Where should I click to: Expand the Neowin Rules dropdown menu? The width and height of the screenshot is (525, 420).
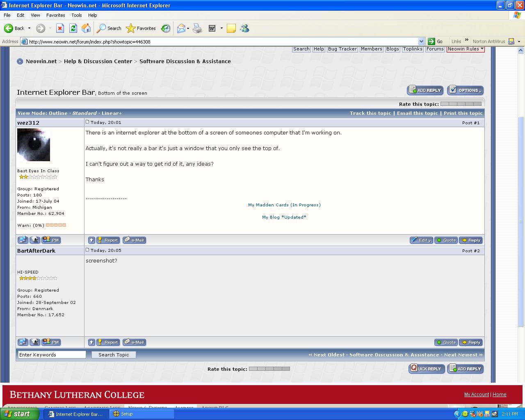point(466,49)
